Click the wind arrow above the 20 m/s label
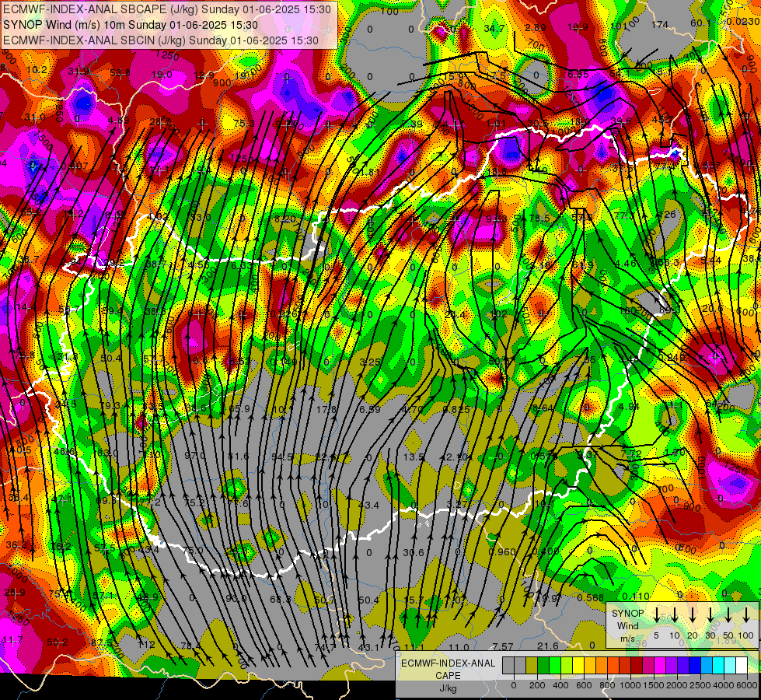Image resolution: width=761 pixels, height=700 pixels. click(x=693, y=614)
